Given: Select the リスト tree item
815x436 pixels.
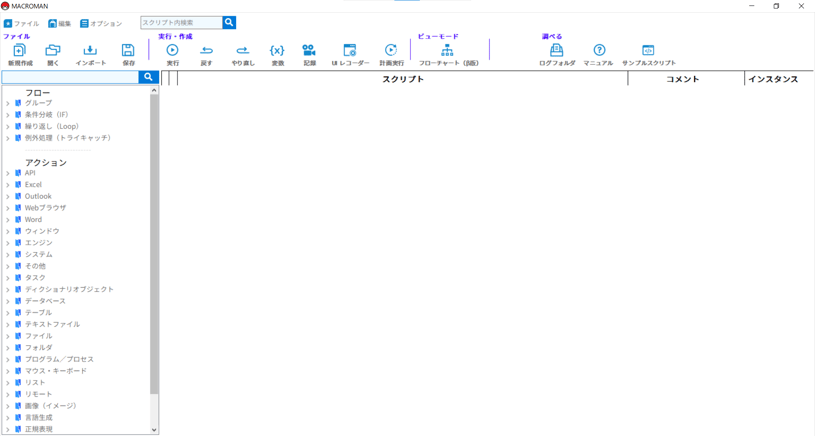Looking at the screenshot, I should coord(35,382).
